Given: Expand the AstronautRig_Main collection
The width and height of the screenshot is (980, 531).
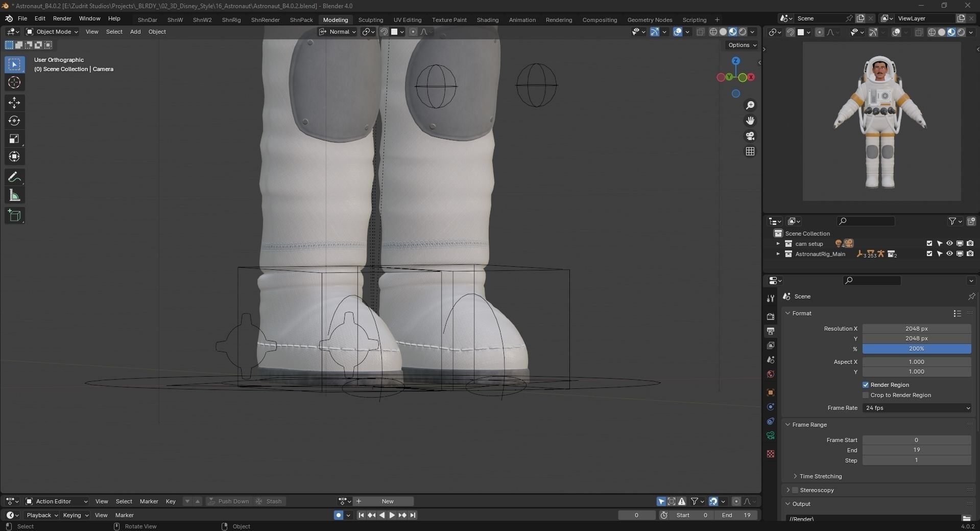Looking at the screenshot, I should coord(778,254).
